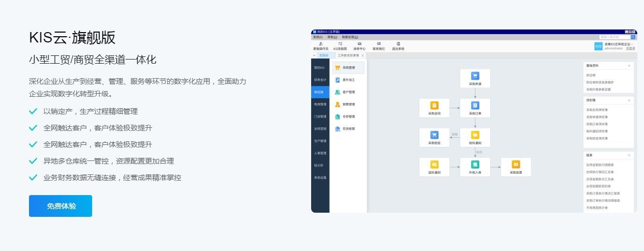Select 存货核算 icon in submenu
This screenshot has height=251, width=644.
click(338, 128)
